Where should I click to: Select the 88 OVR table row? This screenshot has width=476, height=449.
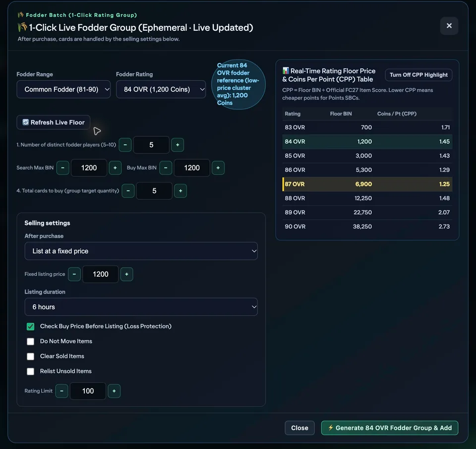(367, 198)
